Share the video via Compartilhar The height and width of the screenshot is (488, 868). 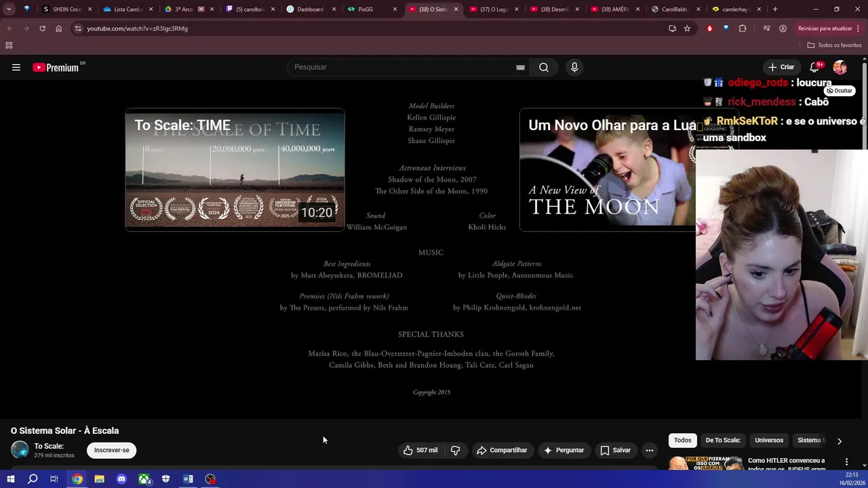click(502, 450)
